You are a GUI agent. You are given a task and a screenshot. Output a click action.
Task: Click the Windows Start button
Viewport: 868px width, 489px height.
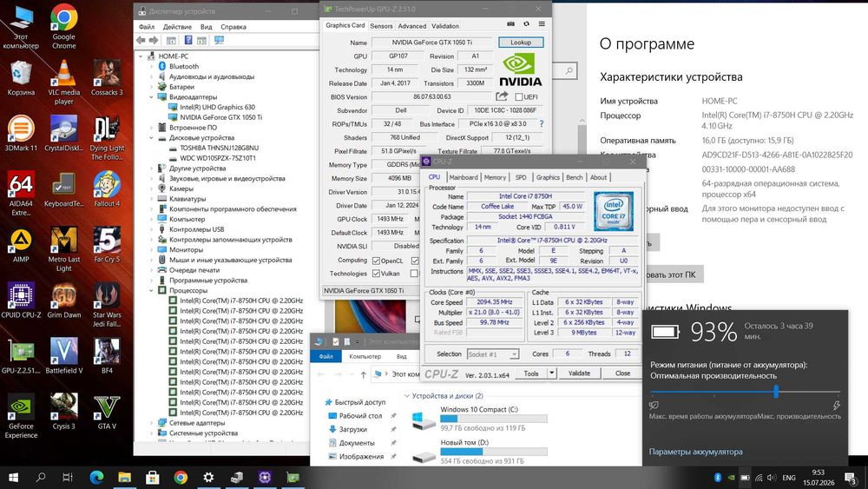13,477
